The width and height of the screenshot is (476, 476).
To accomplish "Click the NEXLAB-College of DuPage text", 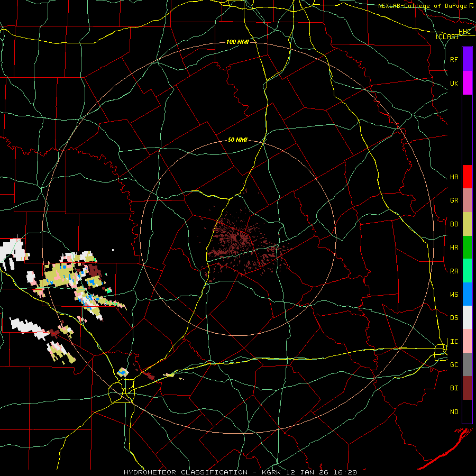I will [x=423, y=6].
